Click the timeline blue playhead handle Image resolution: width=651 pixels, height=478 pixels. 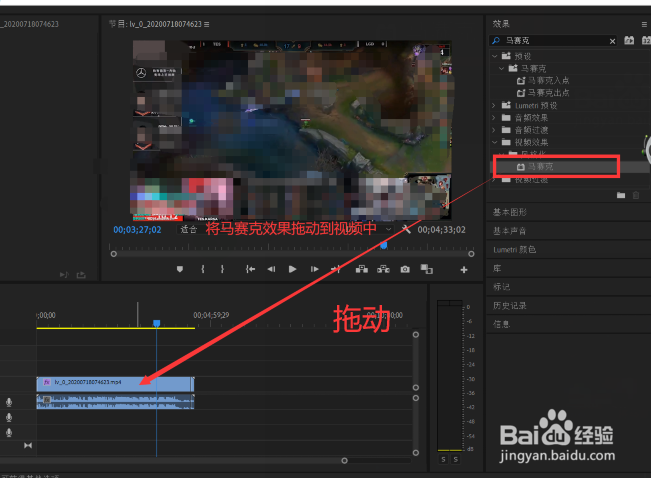[157, 323]
